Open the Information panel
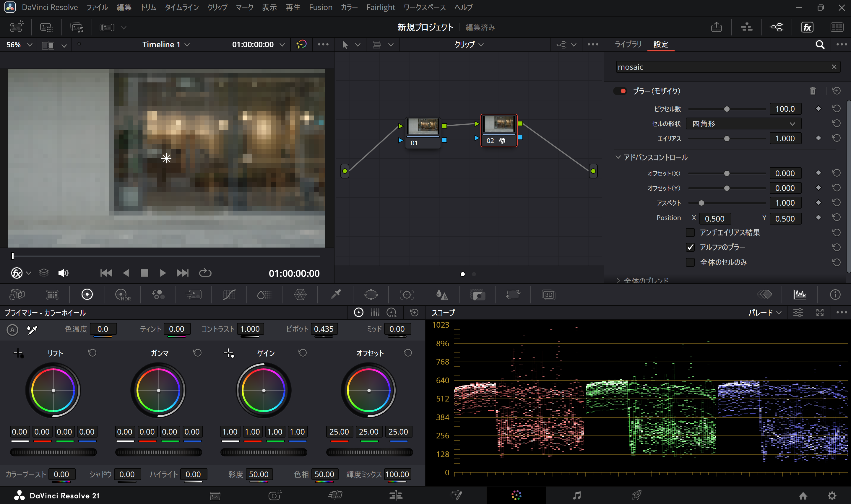 pyautogui.click(x=835, y=295)
